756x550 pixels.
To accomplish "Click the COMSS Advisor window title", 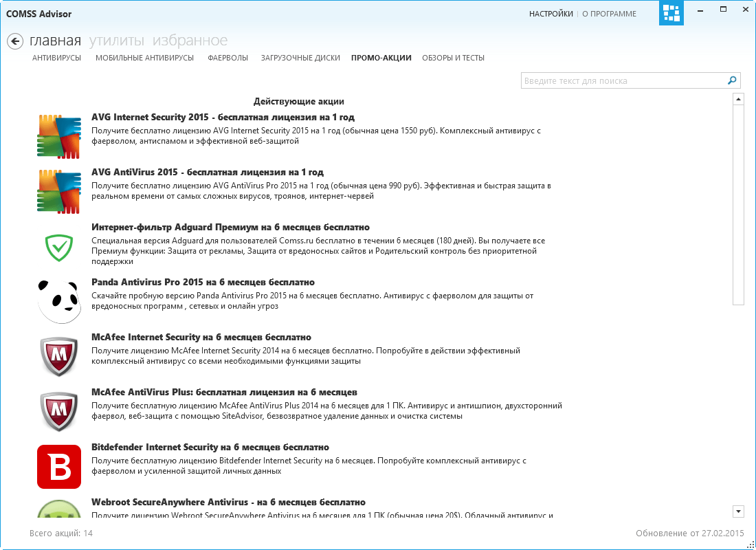I will [x=38, y=14].
